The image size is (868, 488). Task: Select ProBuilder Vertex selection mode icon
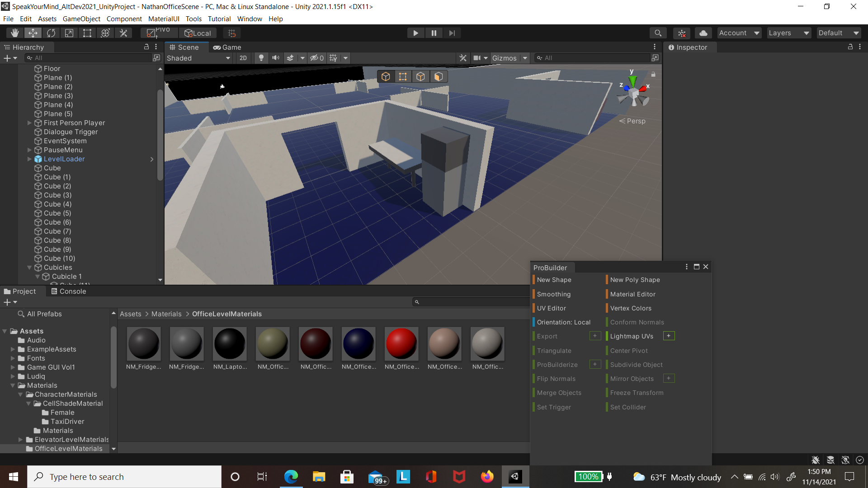pyautogui.click(x=403, y=77)
